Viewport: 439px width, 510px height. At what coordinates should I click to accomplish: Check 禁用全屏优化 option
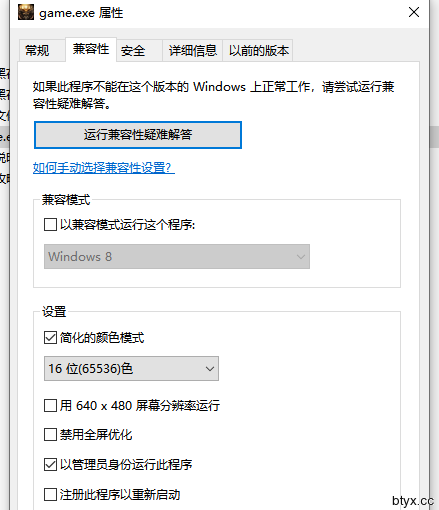click(50, 435)
